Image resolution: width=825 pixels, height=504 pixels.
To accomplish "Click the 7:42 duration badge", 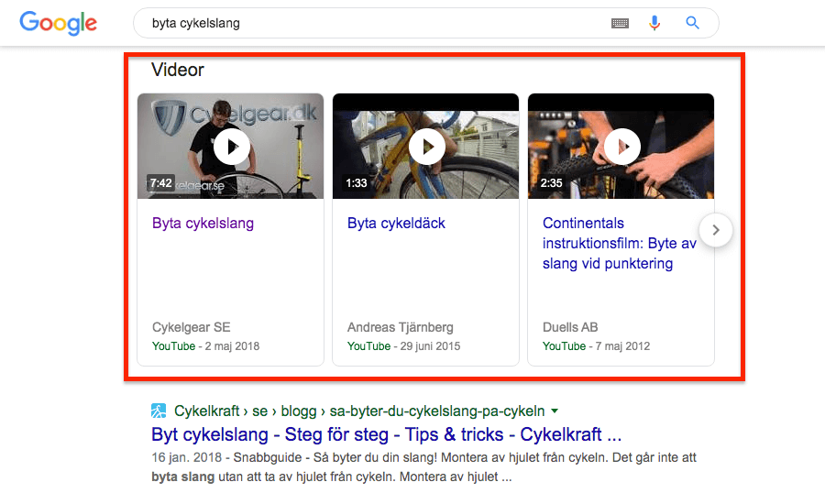I will (x=160, y=183).
